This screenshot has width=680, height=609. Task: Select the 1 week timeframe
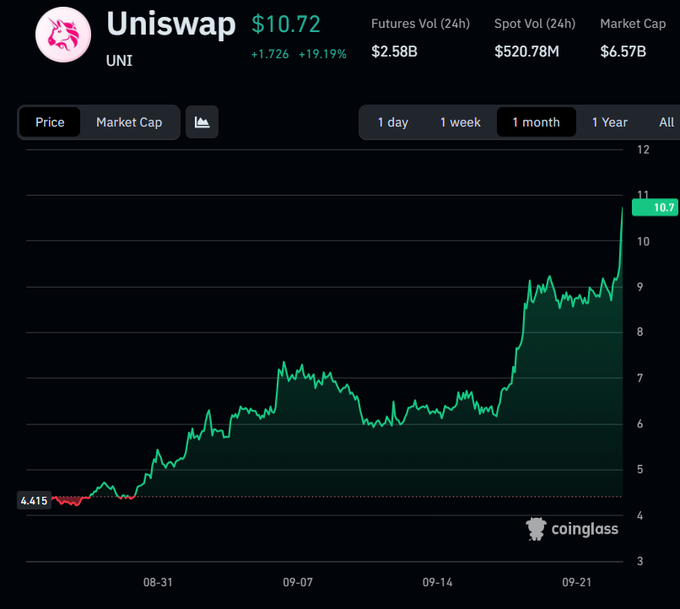pyautogui.click(x=461, y=122)
